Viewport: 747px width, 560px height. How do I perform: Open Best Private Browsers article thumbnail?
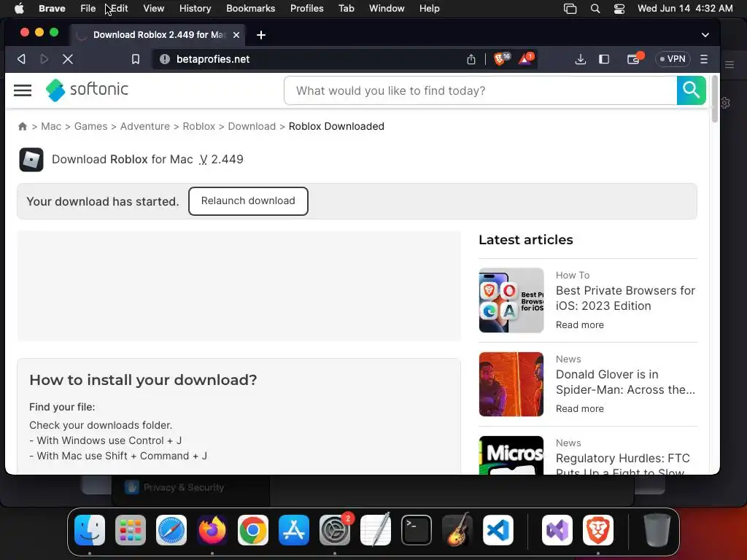pos(511,300)
